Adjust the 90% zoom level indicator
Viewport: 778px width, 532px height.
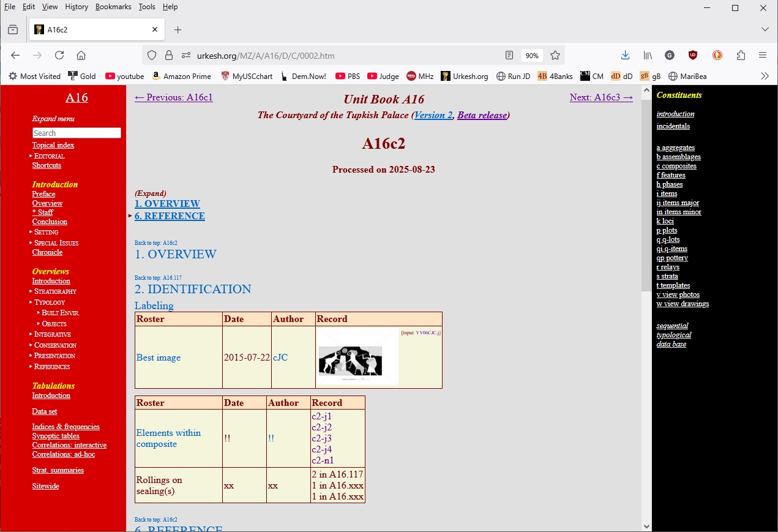[x=532, y=56]
